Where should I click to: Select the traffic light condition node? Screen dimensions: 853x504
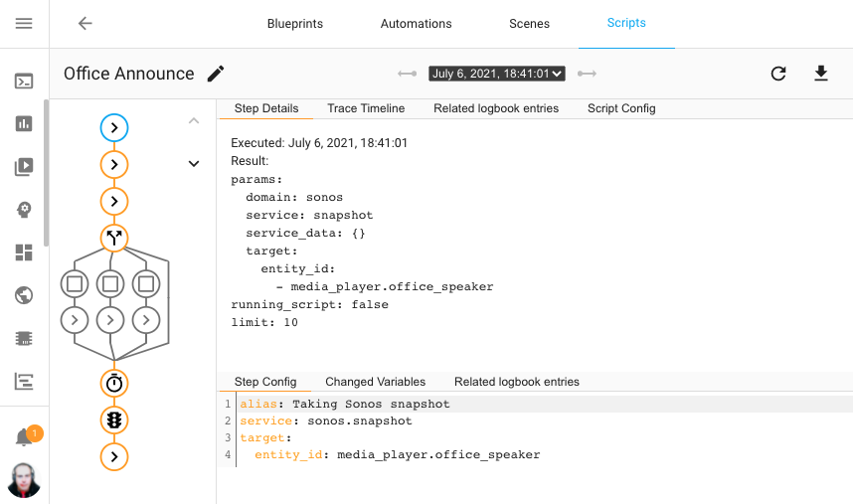[114, 420]
